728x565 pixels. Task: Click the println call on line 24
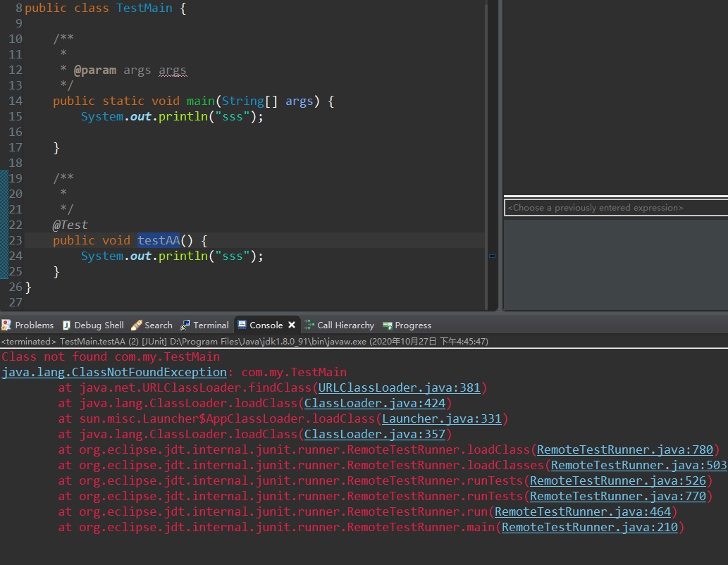183,256
